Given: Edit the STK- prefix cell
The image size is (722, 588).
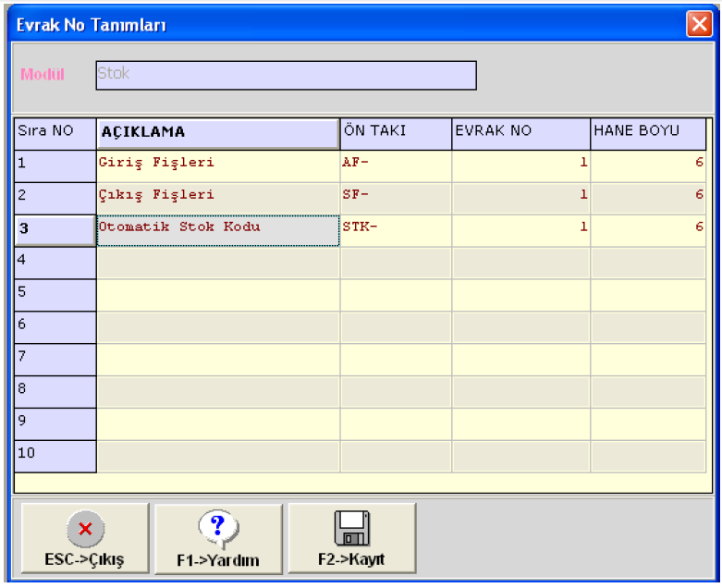Looking at the screenshot, I should coord(396,229).
